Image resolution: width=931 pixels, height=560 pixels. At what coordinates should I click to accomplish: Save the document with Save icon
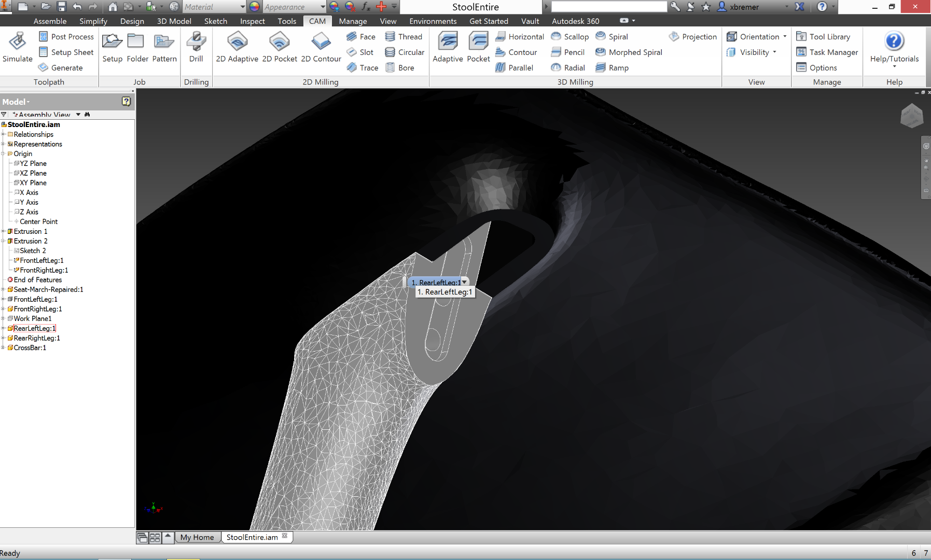(61, 7)
